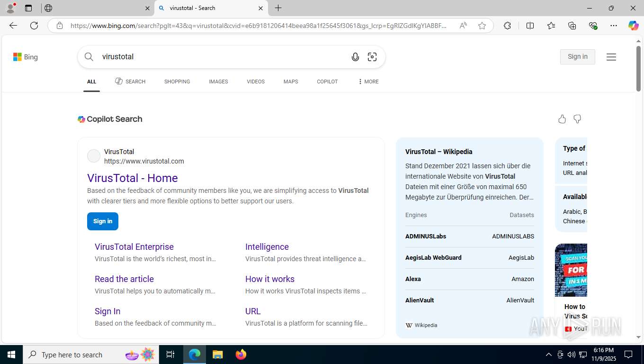Reload the page with refresh icon
Viewport: 644px width, 364px height.
[x=34, y=26]
